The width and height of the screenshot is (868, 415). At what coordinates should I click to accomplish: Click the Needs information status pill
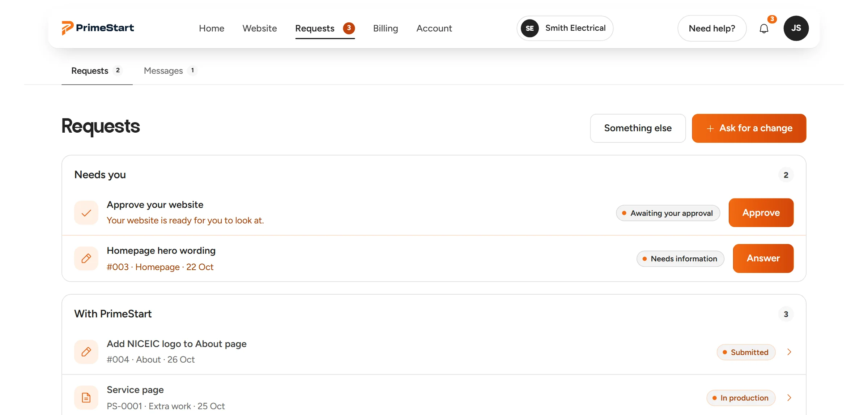click(680, 259)
